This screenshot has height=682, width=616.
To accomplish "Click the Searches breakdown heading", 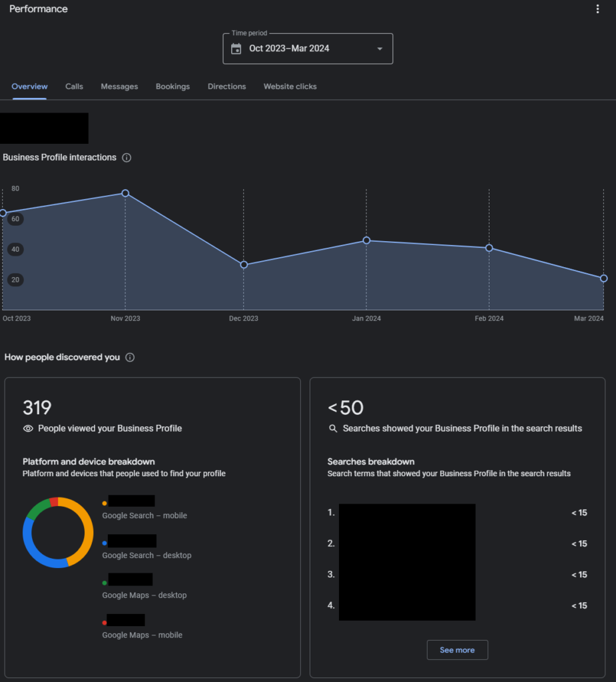I will (x=371, y=462).
